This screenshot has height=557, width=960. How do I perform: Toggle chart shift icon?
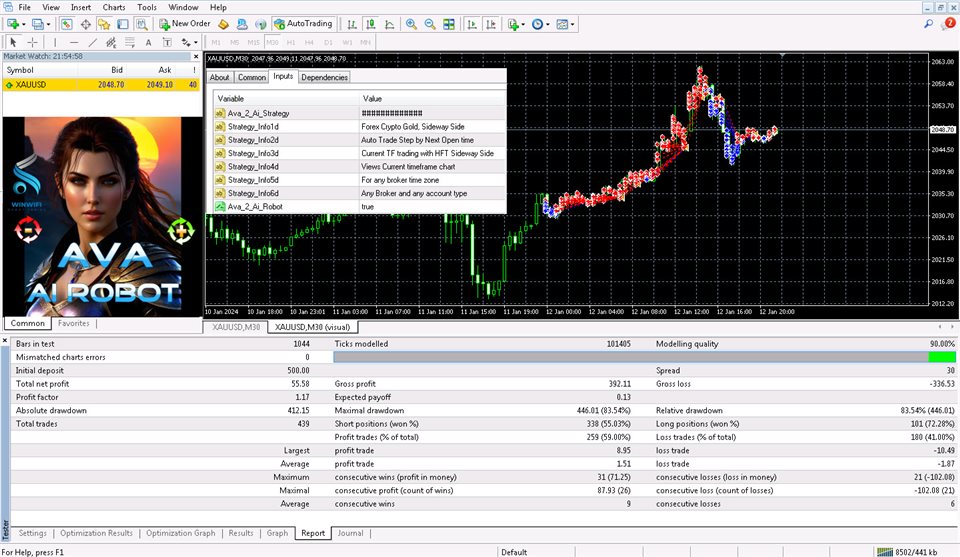(491, 24)
